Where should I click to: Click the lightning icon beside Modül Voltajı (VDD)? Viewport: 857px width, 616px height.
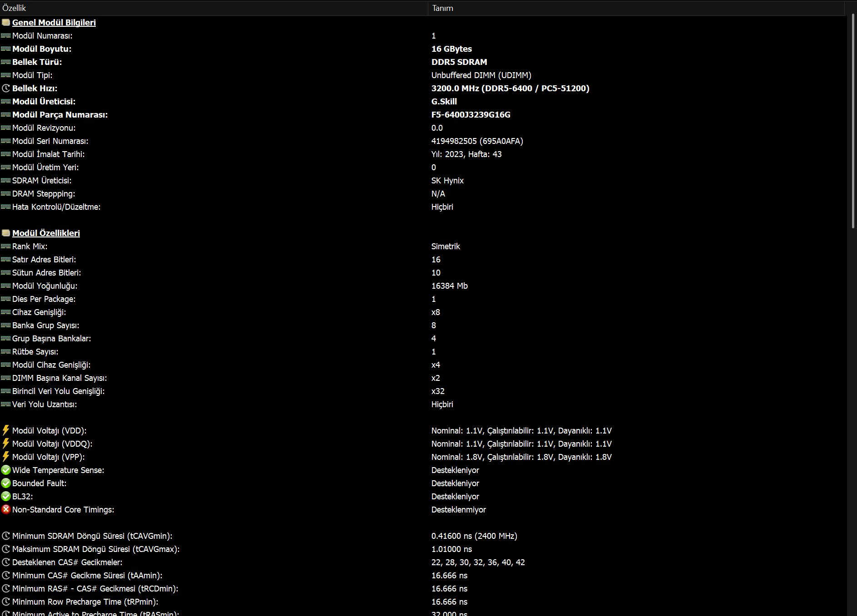[6, 430]
